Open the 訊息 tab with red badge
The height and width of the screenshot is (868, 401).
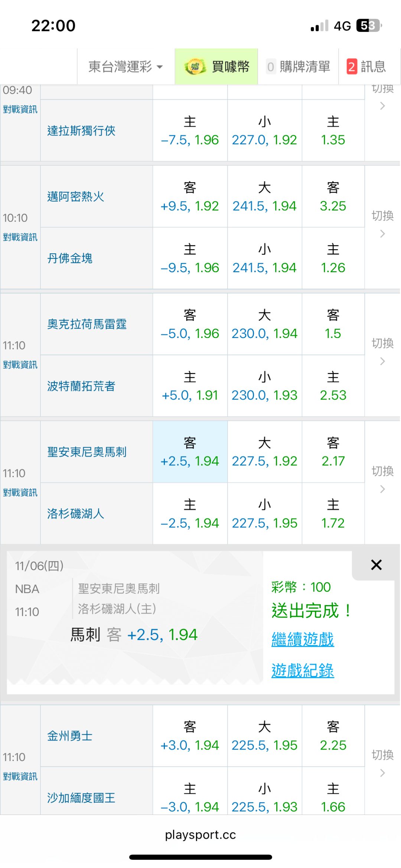366,67
